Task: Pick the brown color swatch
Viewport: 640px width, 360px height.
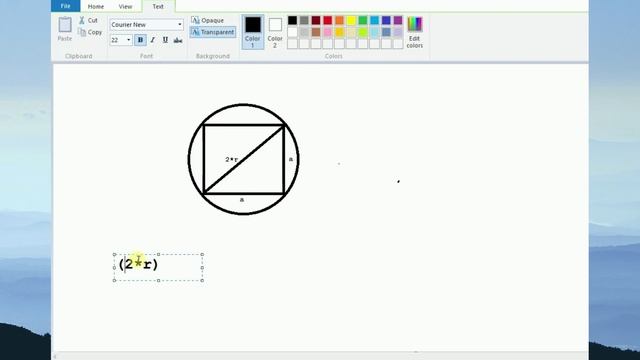Action: tap(316, 32)
